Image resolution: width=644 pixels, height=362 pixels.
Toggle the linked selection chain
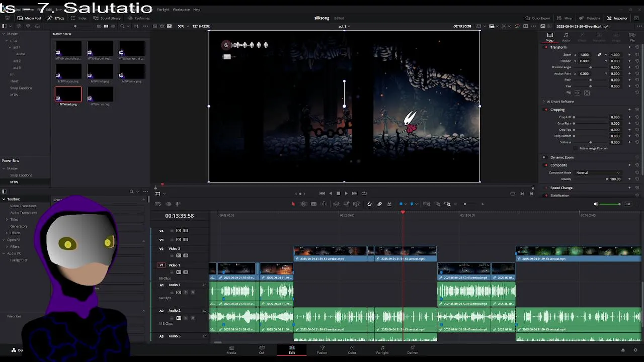(380, 204)
